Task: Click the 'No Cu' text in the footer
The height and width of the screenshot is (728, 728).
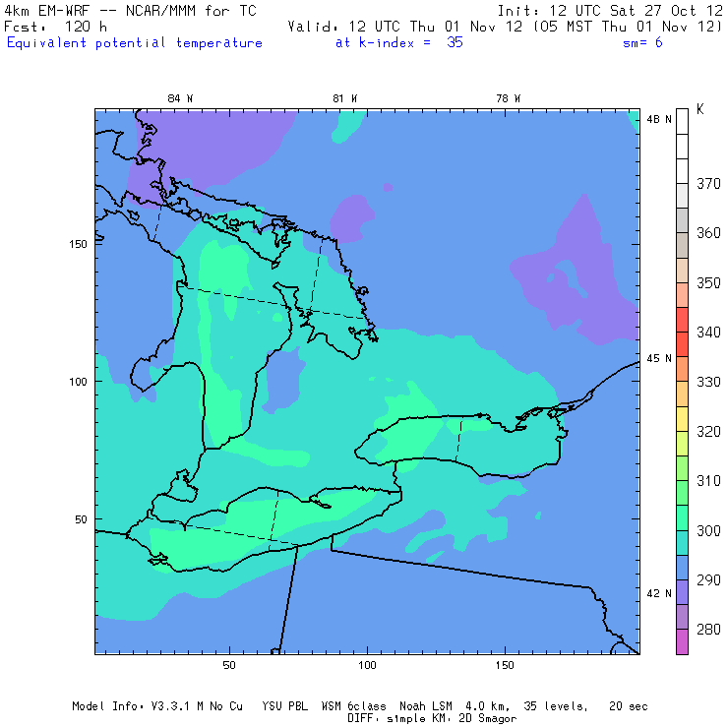Action: [x=226, y=706]
